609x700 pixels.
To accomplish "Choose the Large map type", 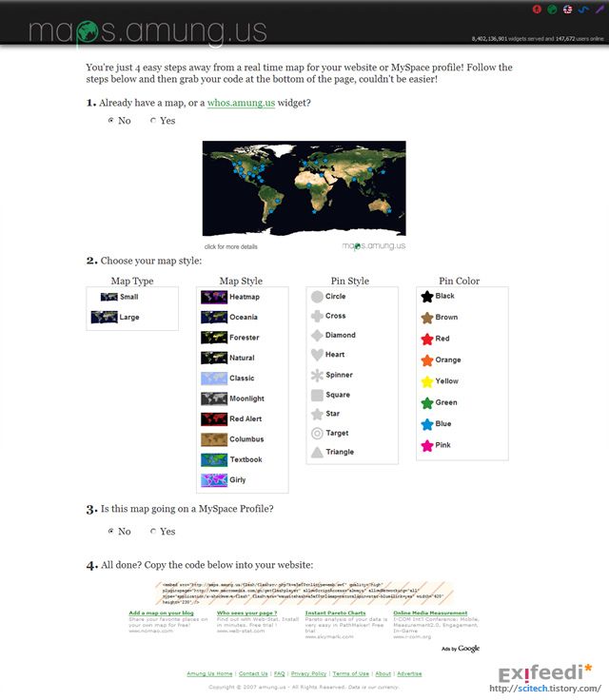I will 115,317.
